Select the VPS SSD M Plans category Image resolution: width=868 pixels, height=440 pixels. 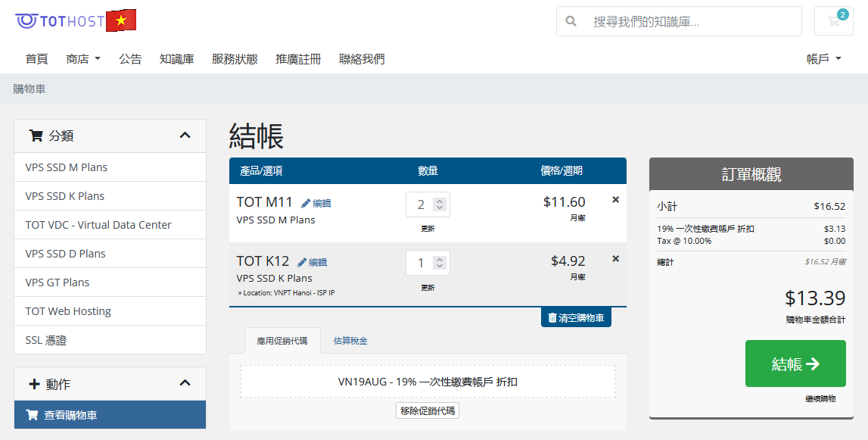110,167
